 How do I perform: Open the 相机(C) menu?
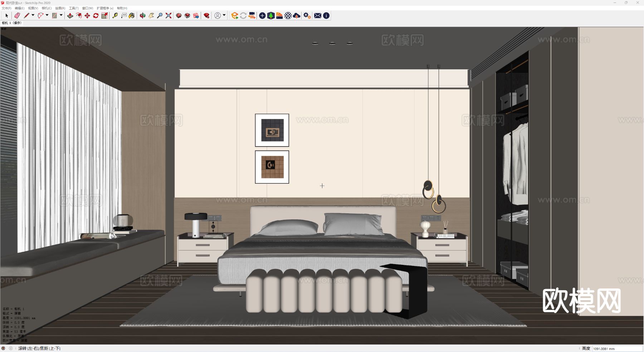pyautogui.click(x=47, y=8)
